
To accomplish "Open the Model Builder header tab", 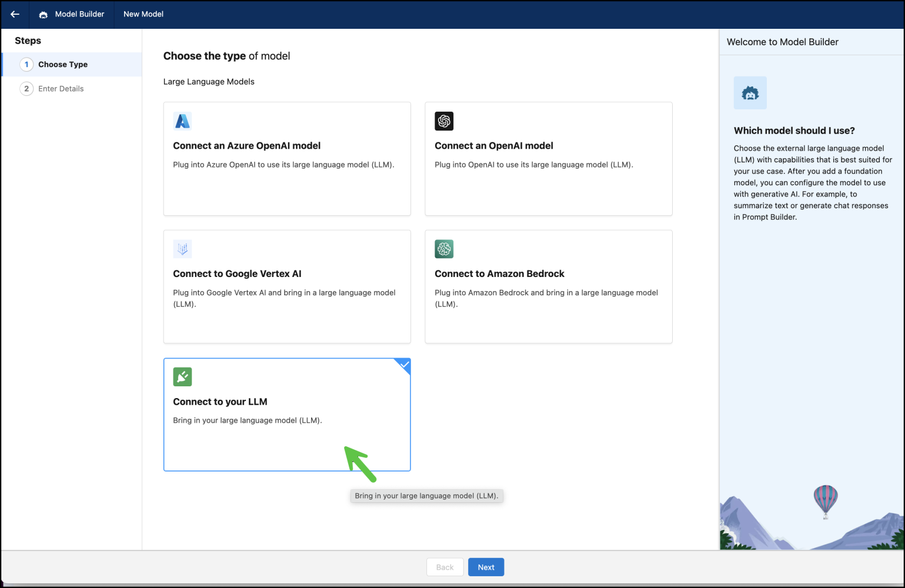I will pos(71,14).
